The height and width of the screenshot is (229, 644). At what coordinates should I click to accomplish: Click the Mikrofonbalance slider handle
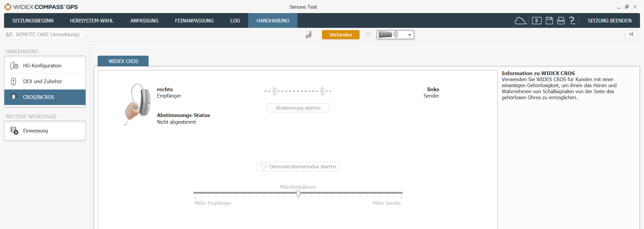298,194
